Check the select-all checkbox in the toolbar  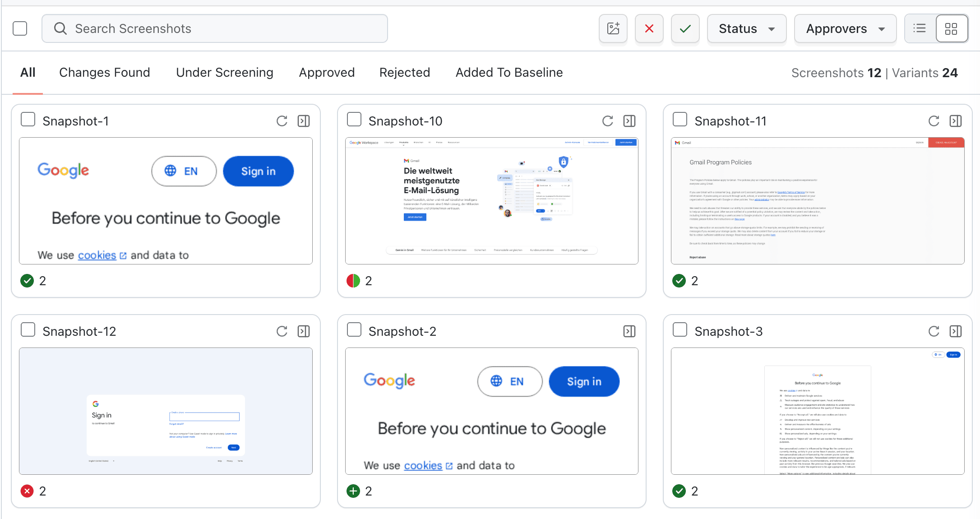(20, 28)
